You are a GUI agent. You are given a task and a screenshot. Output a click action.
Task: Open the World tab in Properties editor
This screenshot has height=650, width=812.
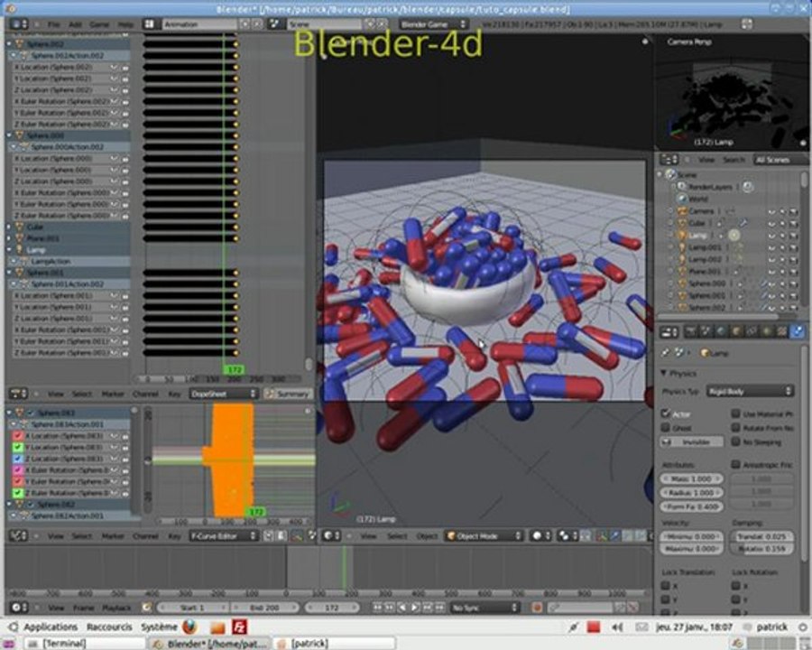tap(721, 331)
